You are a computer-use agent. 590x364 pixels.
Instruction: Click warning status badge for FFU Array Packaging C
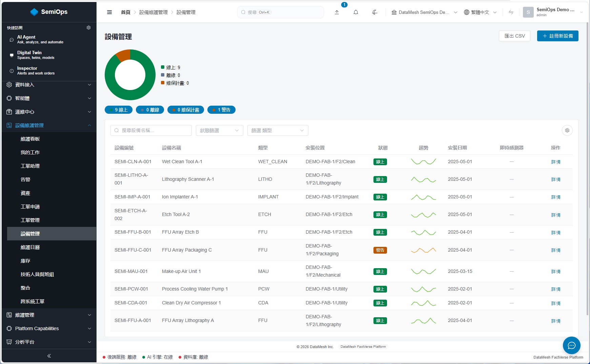click(380, 250)
